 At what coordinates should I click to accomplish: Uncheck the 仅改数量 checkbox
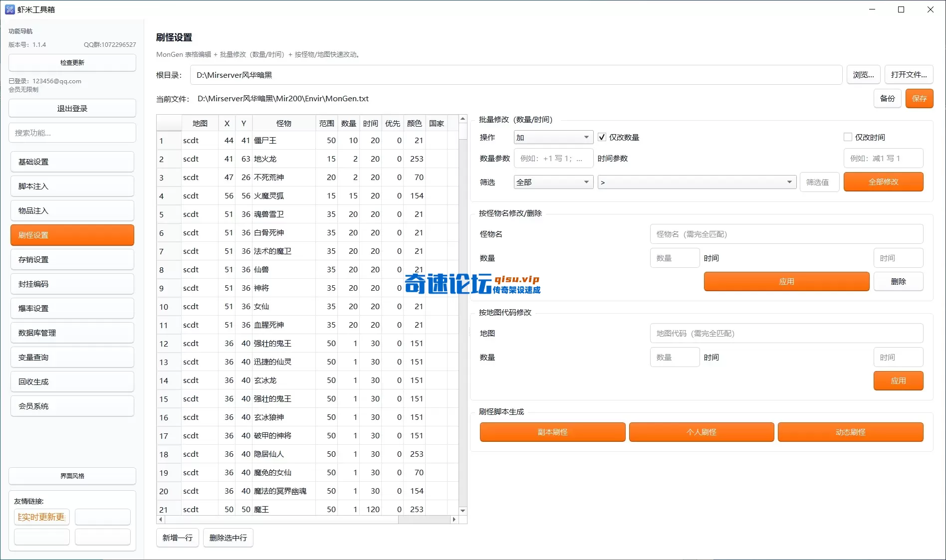click(x=602, y=137)
